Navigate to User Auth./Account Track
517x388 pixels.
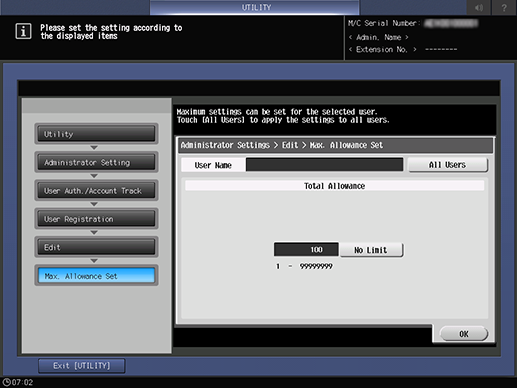[96, 191]
